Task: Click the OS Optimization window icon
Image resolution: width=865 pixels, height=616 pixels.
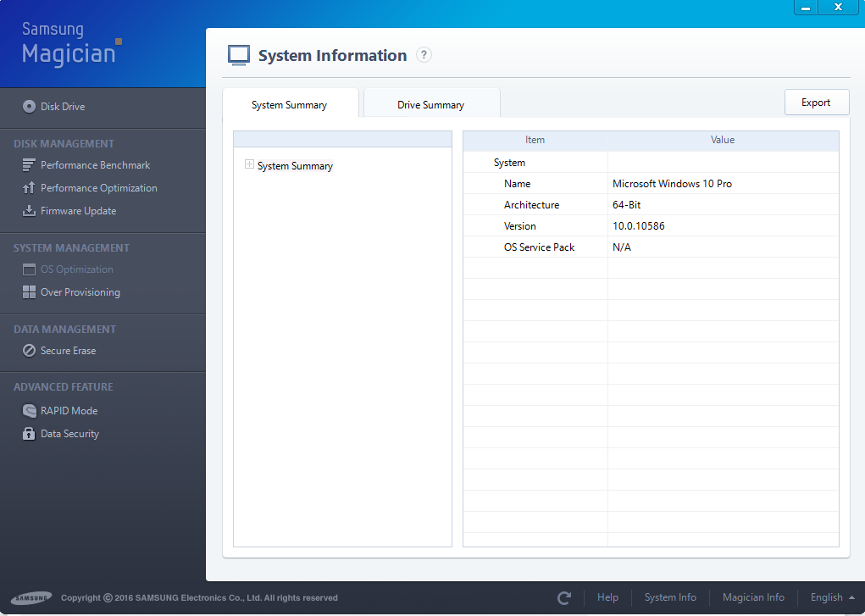Action: pyautogui.click(x=29, y=269)
